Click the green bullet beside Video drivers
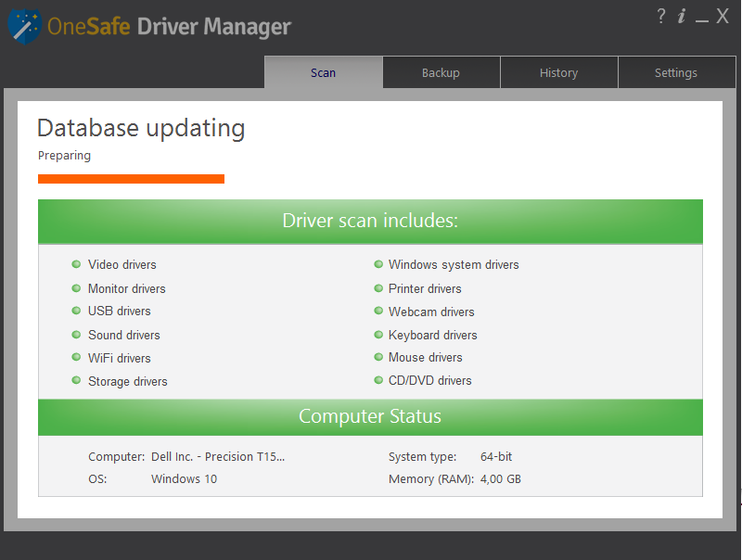Viewport: 742px width, 560px height. click(x=76, y=264)
